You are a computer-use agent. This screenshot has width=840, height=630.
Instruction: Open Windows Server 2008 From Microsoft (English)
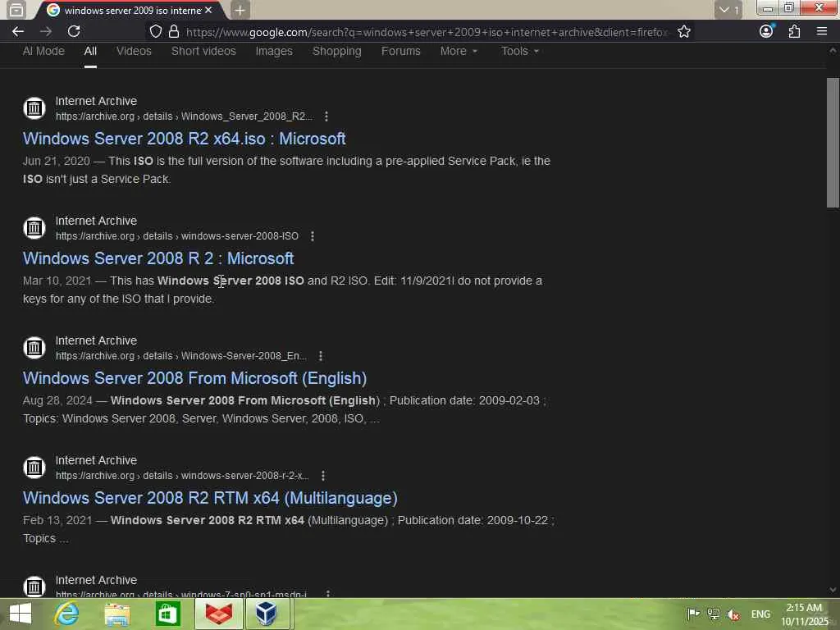pos(194,378)
